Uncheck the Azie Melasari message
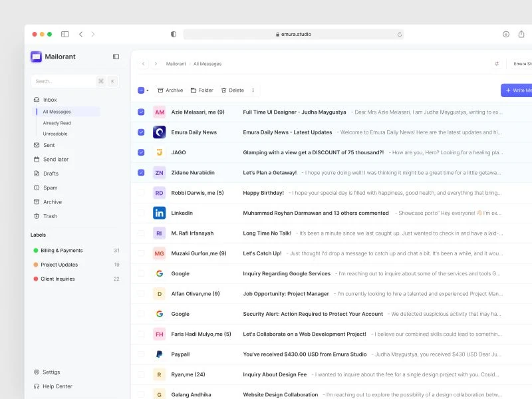This screenshot has width=532, height=399. [x=141, y=112]
